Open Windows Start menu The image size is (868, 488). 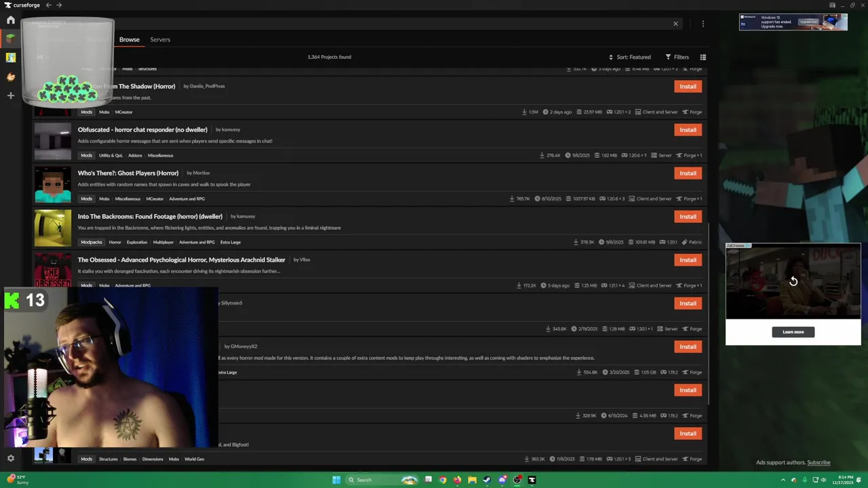(336, 480)
